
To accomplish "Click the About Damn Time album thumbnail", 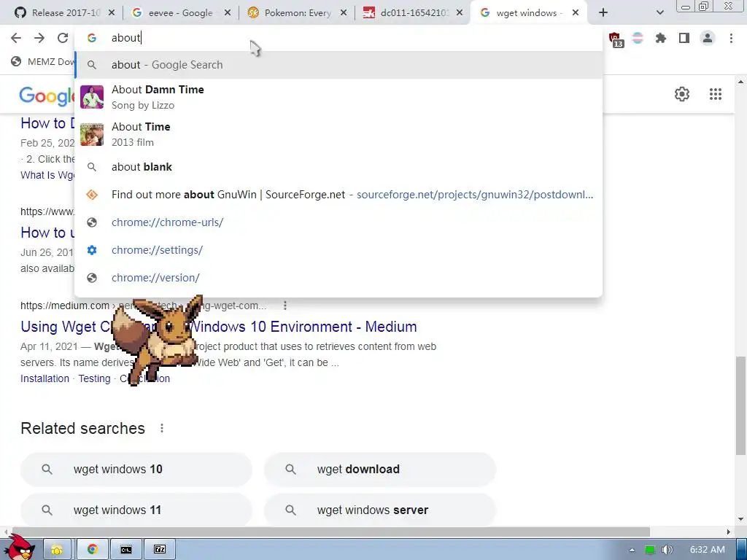I will 91,97.
